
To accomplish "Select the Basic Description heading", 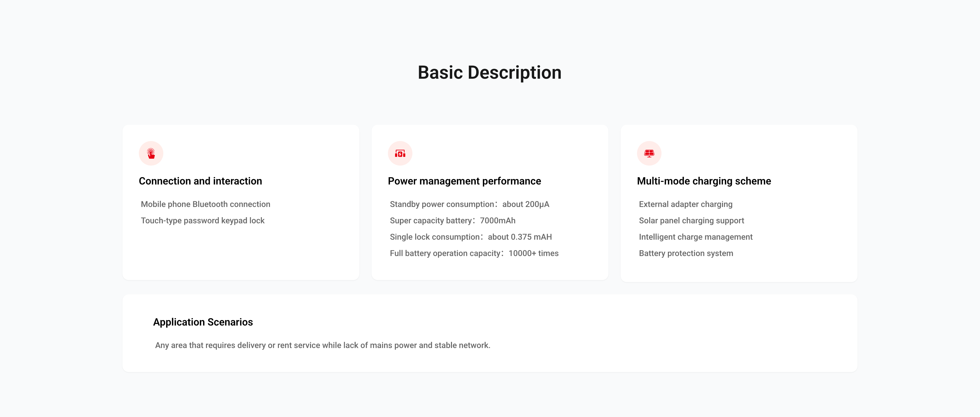I will click(x=490, y=72).
